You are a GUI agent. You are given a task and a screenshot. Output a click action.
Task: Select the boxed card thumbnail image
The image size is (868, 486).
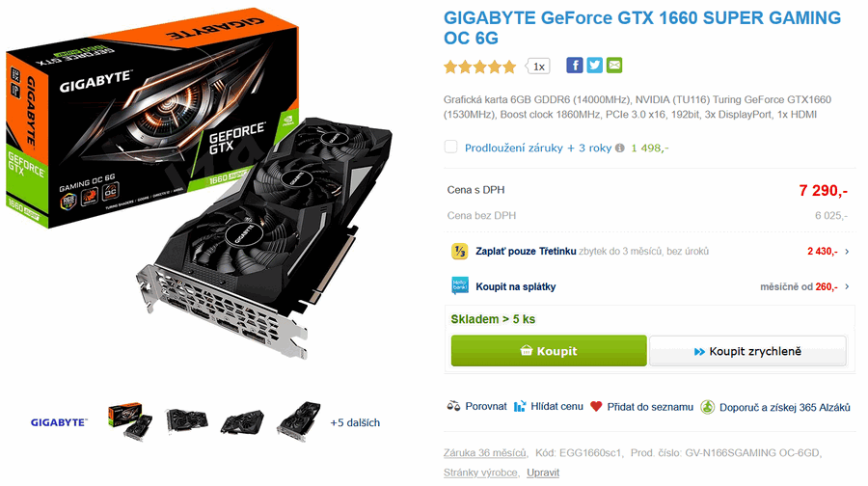coord(129,421)
